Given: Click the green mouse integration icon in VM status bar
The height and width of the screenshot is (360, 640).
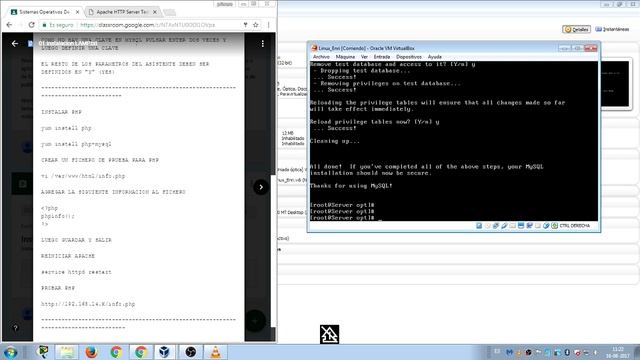Looking at the screenshot, I should pyautogui.click(x=554, y=226).
